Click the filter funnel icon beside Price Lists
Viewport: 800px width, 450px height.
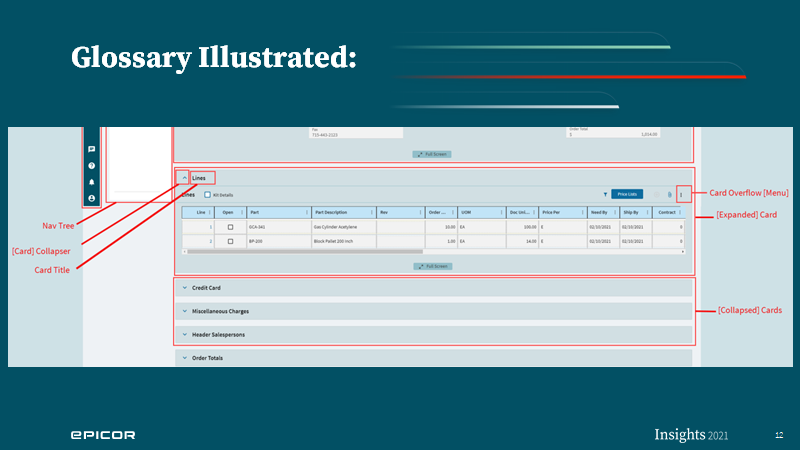[x=605, y=194]
